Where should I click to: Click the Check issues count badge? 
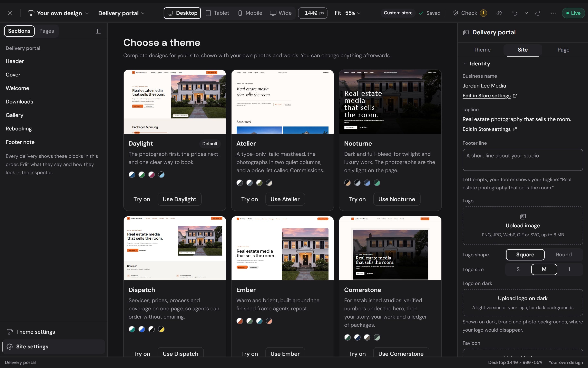[x=483, y=13]
